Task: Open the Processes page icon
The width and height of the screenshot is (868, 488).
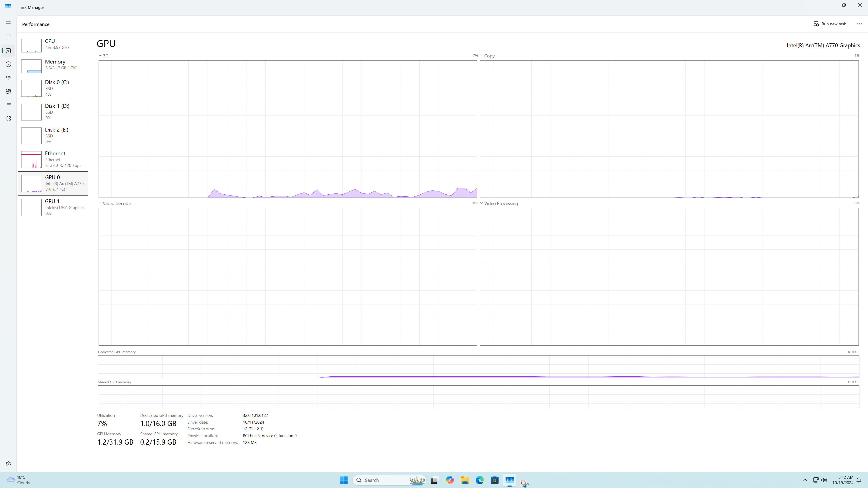Action: point(8,37)
